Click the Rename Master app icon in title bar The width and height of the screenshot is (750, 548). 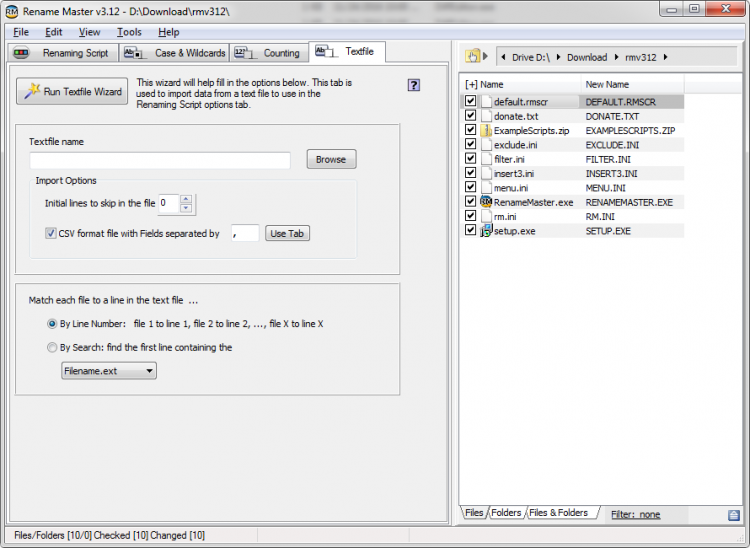coord(11,11)
